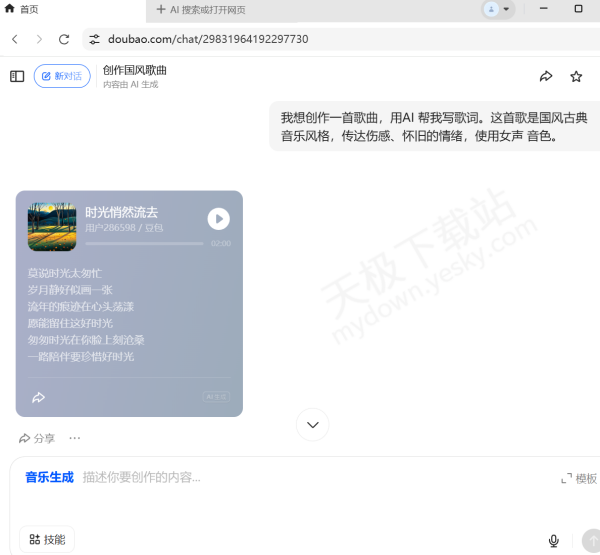Screen dimensions: 600x555
Task: Click the microphone voice input icon
Action: click(x=553, y=540)
